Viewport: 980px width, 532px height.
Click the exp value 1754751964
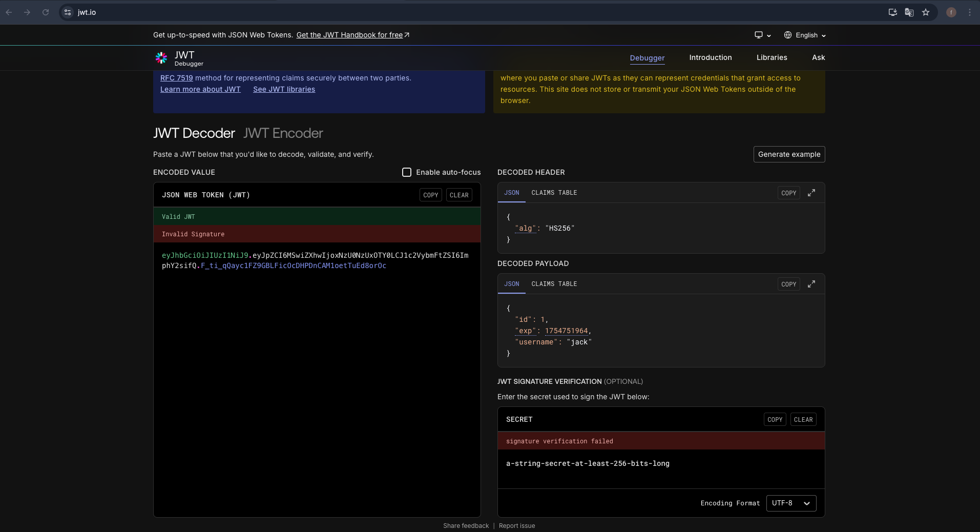point(566,331)
